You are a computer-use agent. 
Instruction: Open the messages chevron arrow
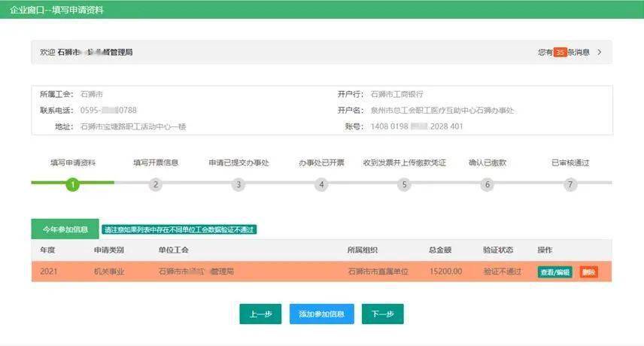click(x=600, y=52)
